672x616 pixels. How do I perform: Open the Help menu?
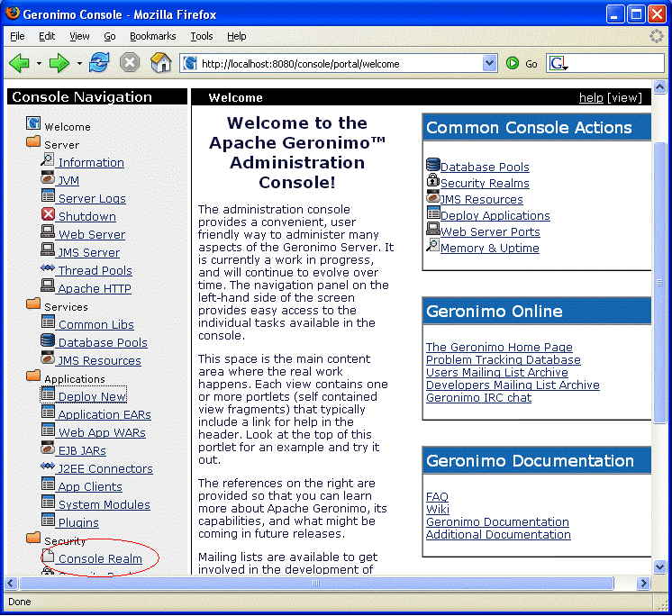(237, 36)
